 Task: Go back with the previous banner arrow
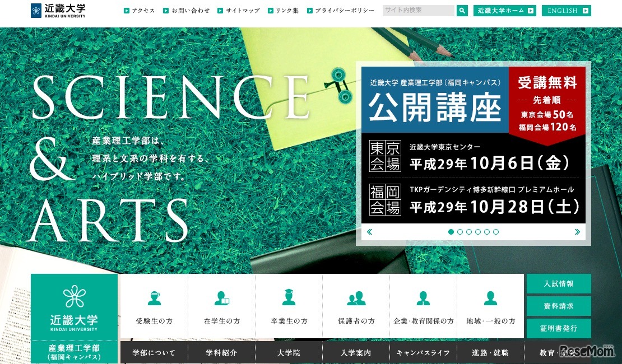[369, 232]
